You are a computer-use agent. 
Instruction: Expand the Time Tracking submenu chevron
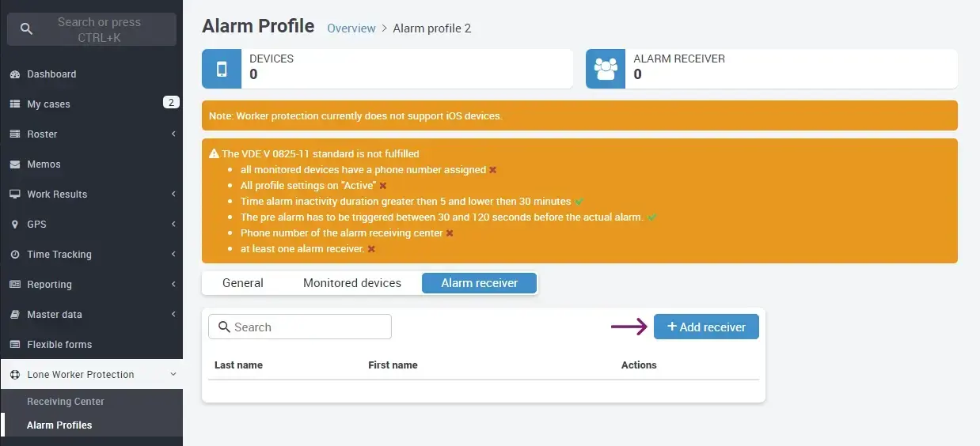coord(173,255)
